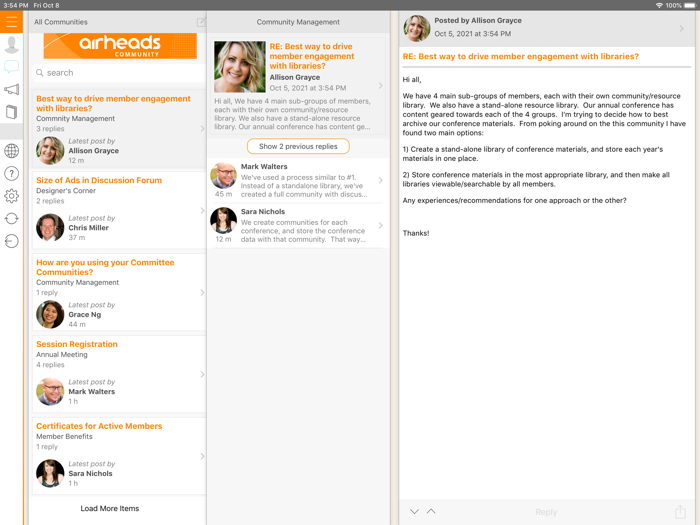Open poster details chevron next to Posted by Allison Grayce
The height and width of the screenshot is (525, 700).
coord(681,29)
